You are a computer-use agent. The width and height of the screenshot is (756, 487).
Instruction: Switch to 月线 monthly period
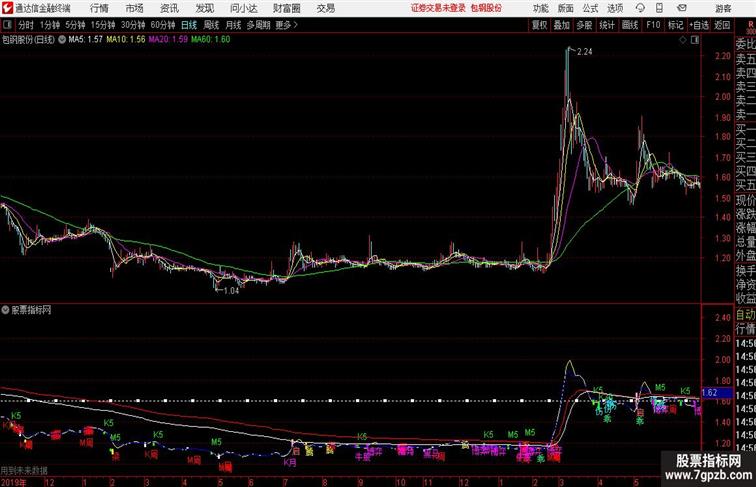pos(233,25)
